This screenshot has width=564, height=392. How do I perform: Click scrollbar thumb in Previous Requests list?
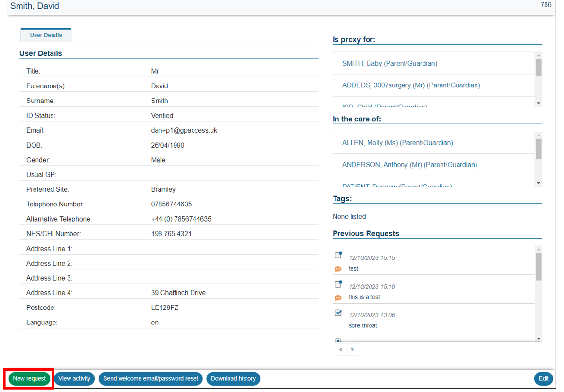(x=538, y=267)
